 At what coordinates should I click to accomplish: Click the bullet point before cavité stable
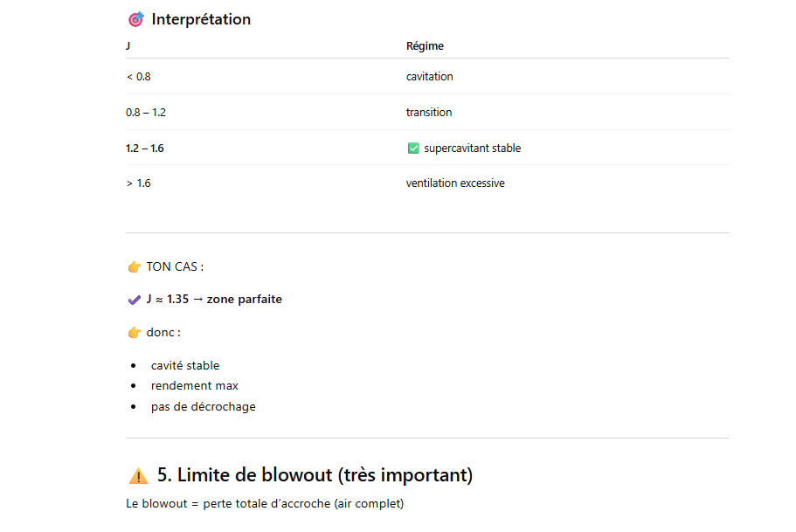pos(134,366)
